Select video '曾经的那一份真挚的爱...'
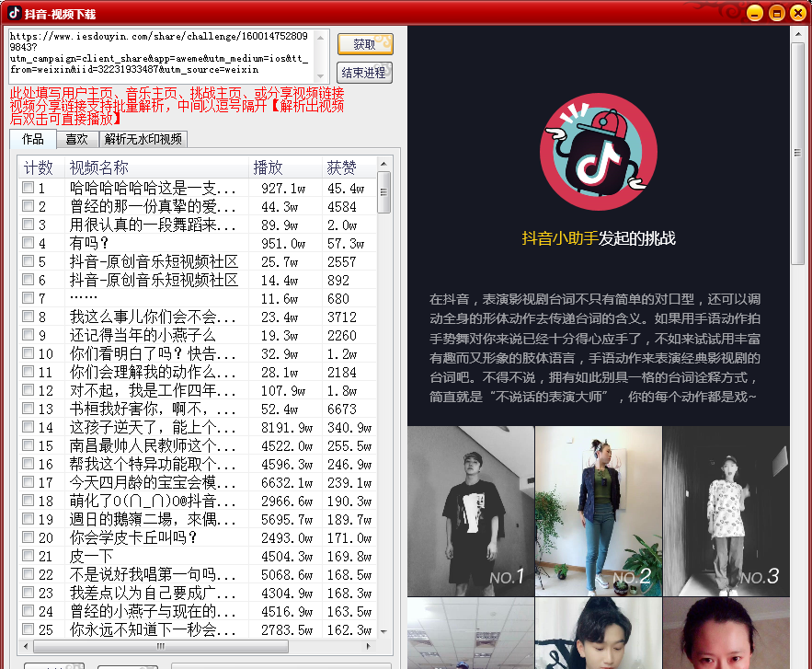 [153, 206]
